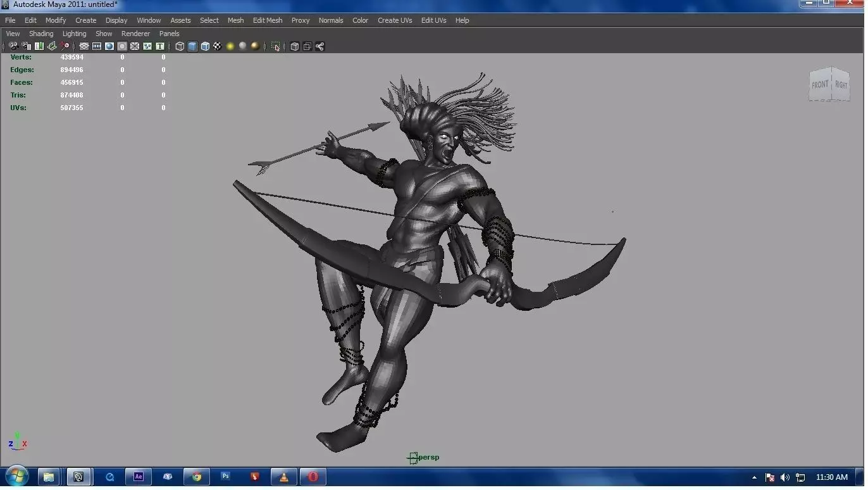Click the camera Bookmarks icon
Viewport: 868px width, 490px height.
[39, 46]
